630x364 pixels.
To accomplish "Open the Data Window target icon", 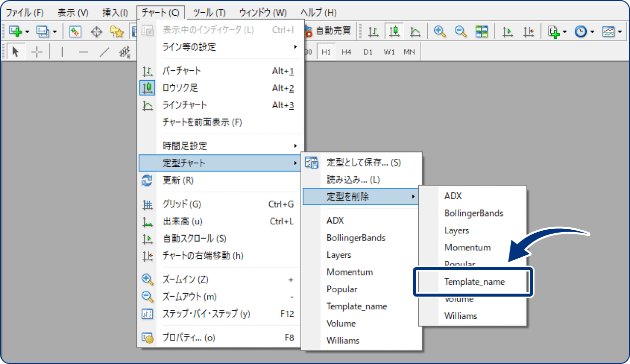I will coord(97,32).
